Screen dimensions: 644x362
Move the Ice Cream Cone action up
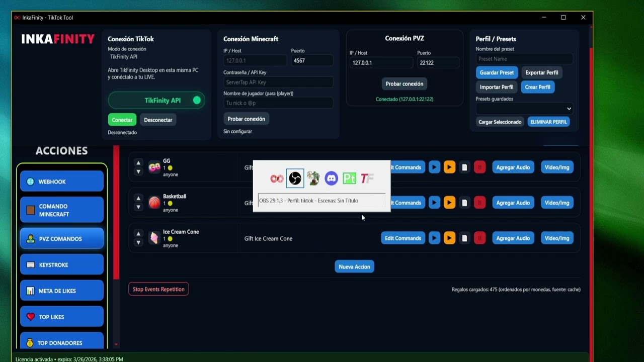pos(138,233)
